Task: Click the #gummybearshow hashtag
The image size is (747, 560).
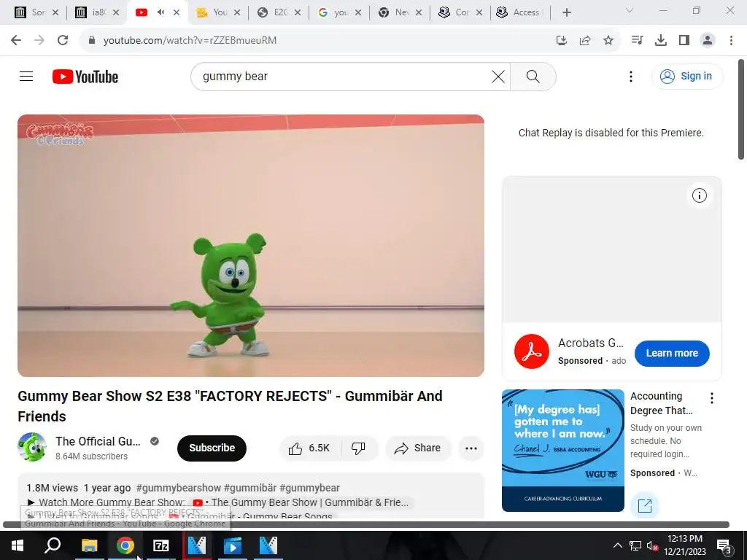Action: pos(178,488)
